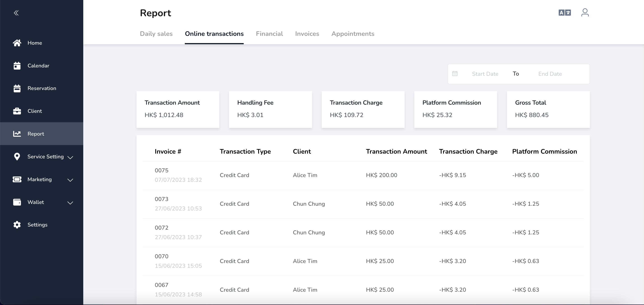
Task: Click the Settings gear icon
Action: click(17, 225)
